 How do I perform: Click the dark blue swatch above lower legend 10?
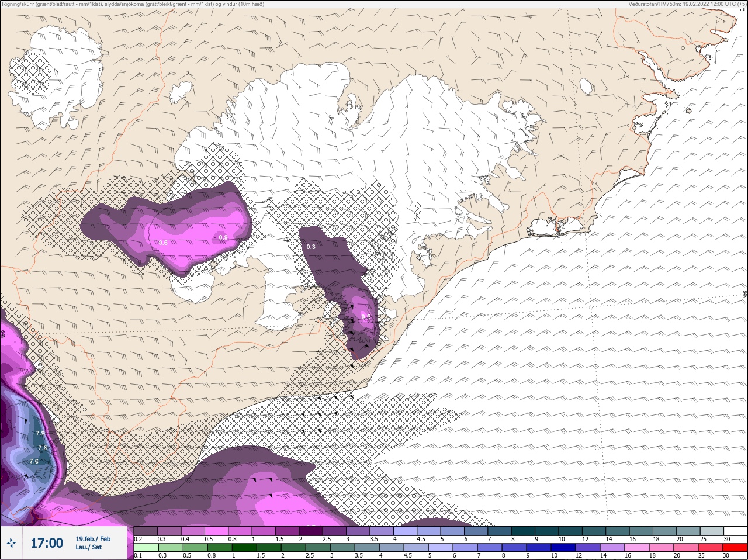(x=565, y=548)
